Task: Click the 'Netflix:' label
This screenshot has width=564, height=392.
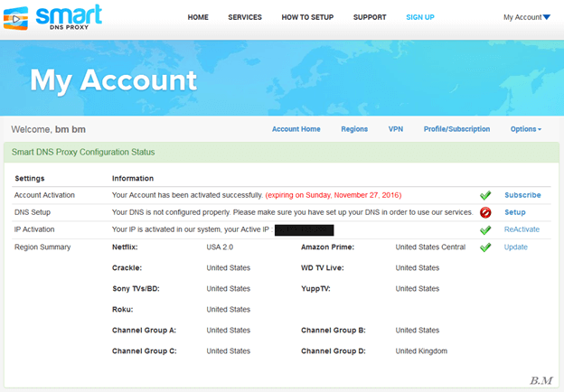Action: click(125, 247)
